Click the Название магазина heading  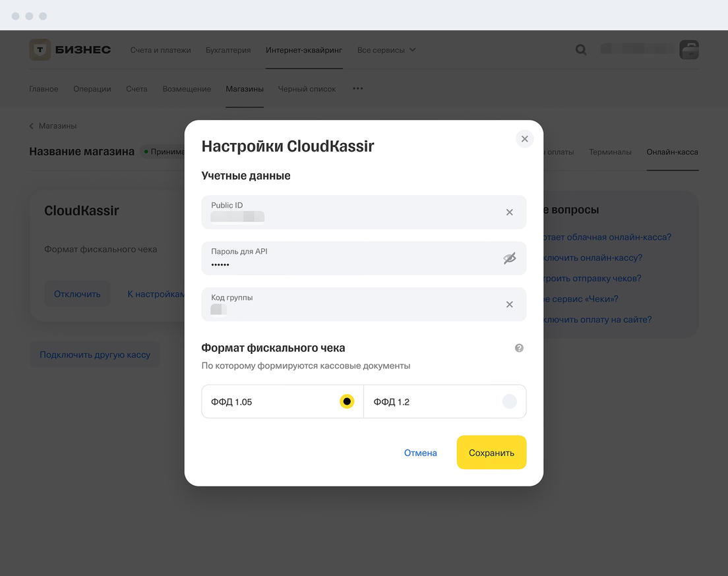click(82, 152)
